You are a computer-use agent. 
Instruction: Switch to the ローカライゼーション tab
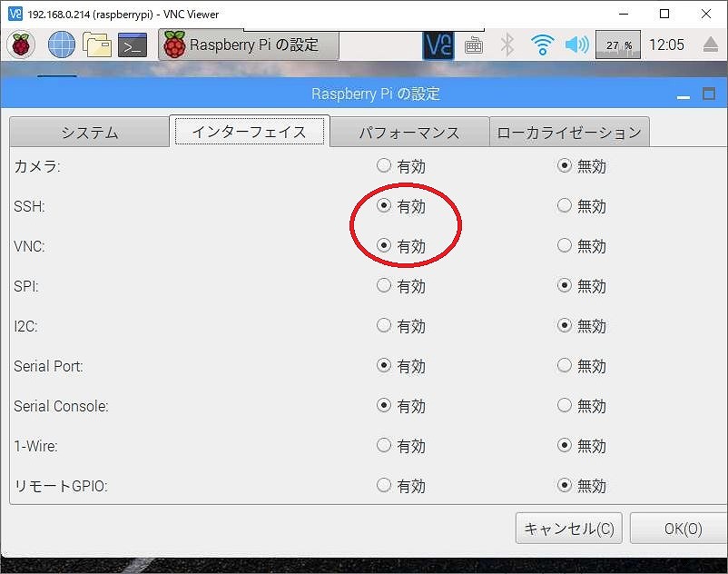pyautogui.click(x=569, y=133)
